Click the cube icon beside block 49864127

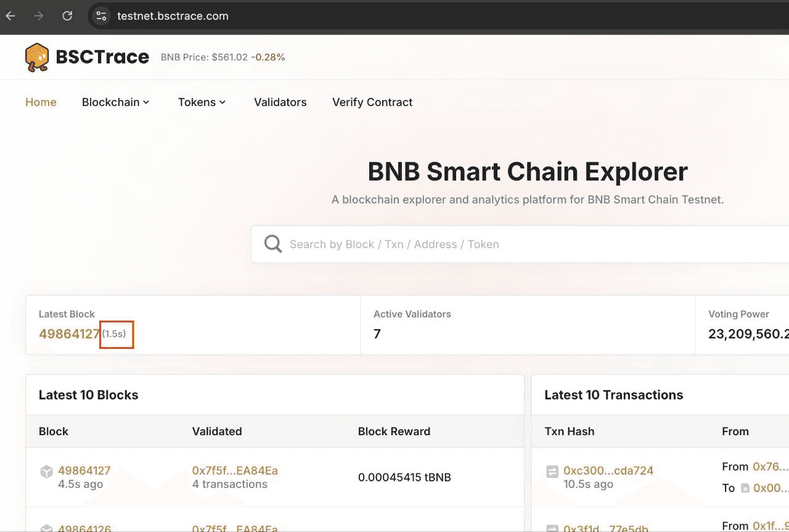[x=46, y=472]
